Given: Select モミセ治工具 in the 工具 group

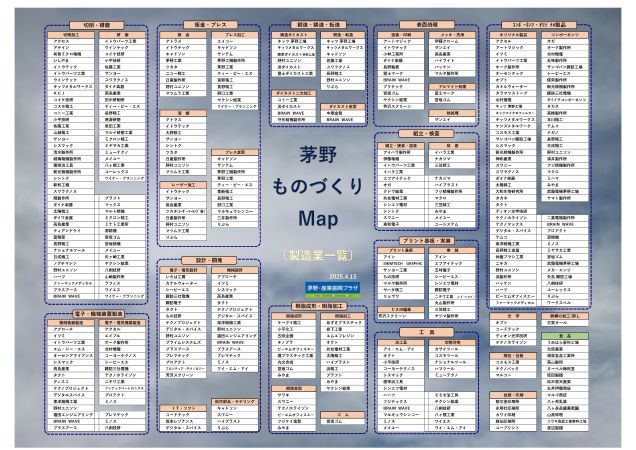Looking at the screenshot, I should click(452, 395).
